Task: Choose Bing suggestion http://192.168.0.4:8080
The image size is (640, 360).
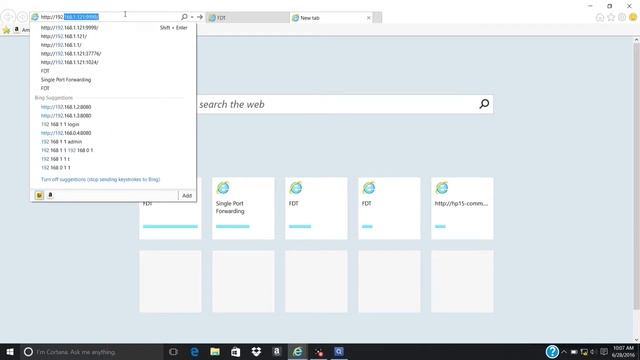Action: [66, 133]
